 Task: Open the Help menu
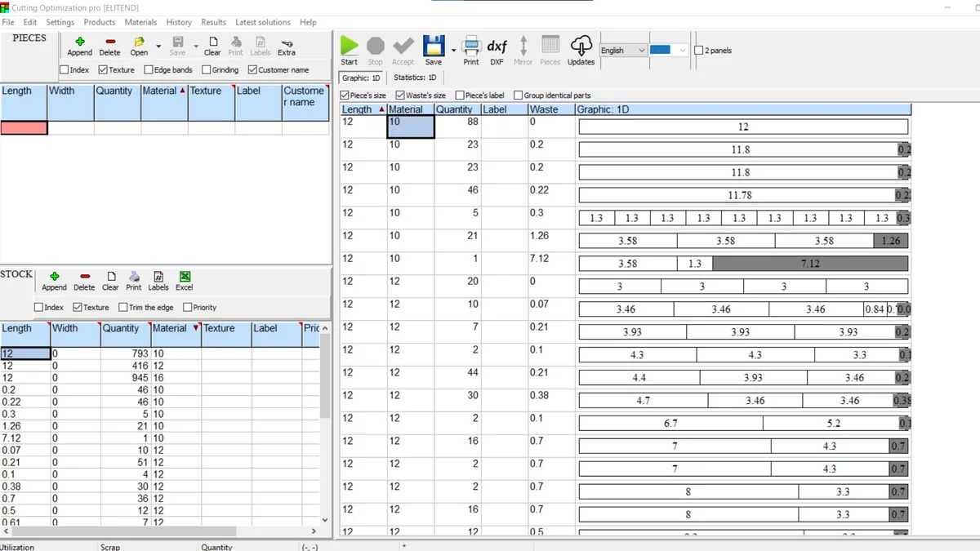[x=308, y=22]
